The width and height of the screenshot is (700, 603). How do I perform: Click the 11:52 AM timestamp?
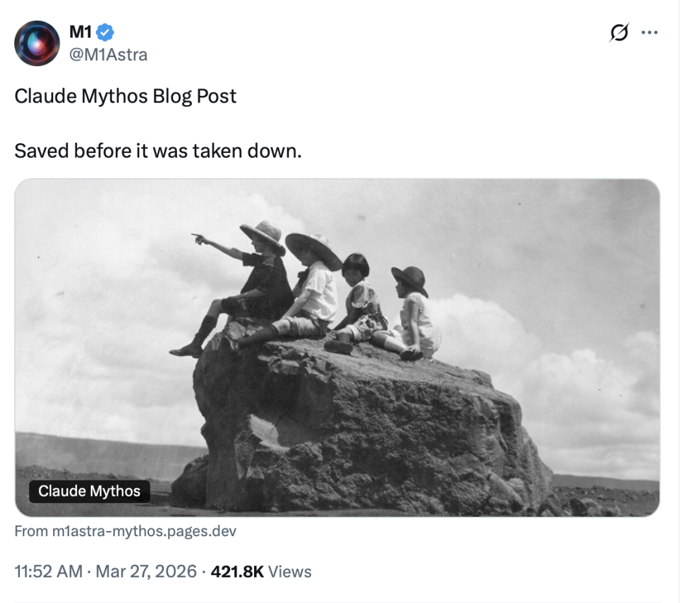pos(48,571)
